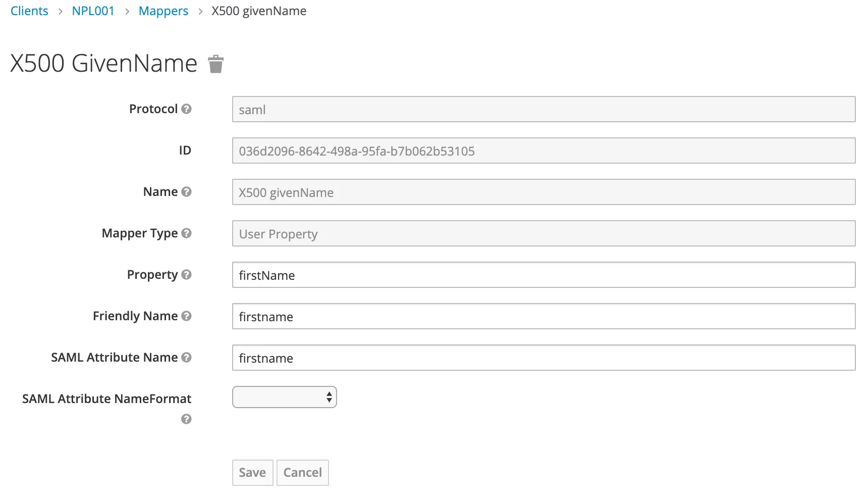868x497 pixels.
Task: Show help tooltip for SAML Attribute Name
Action: click(x=186, y=358)
